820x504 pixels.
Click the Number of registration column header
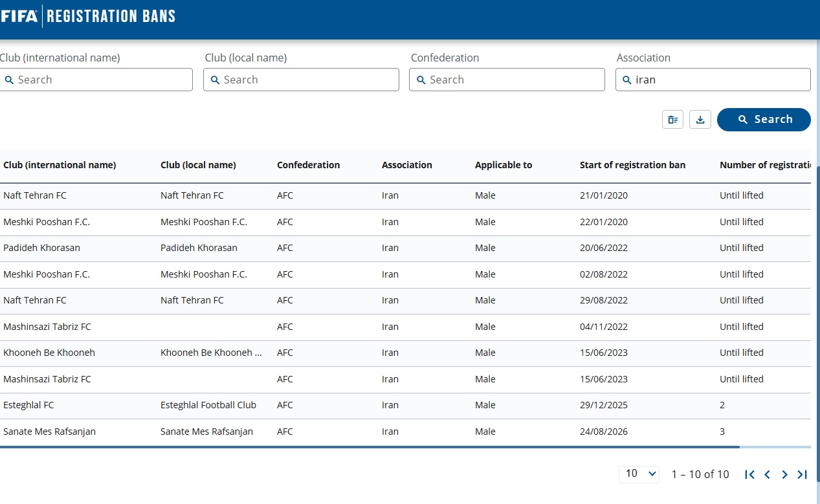pos(765,165)
